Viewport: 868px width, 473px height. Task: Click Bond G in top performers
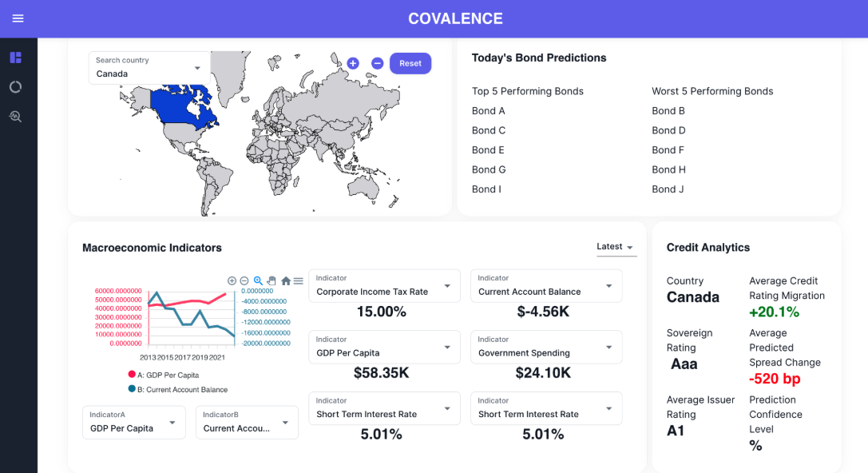(x=489, y=169)
